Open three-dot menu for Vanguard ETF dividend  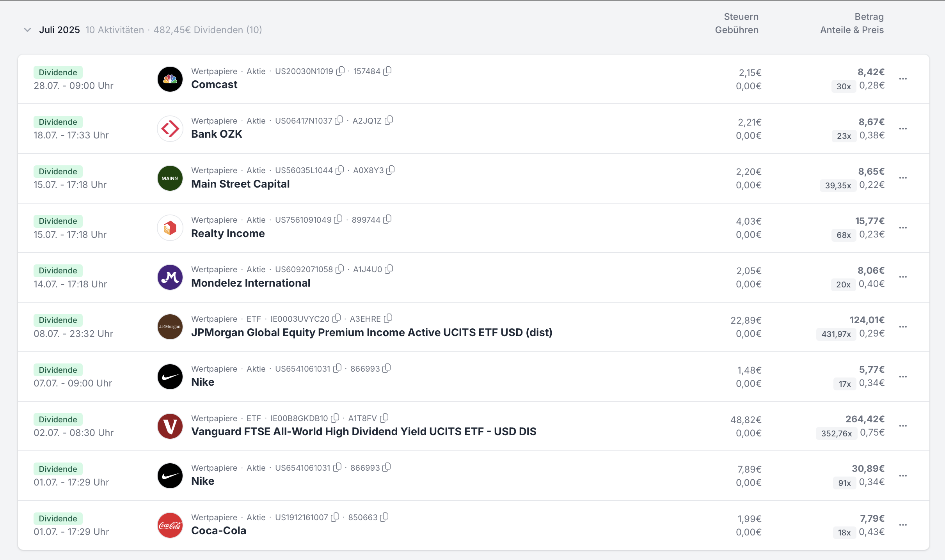point(903,426)
